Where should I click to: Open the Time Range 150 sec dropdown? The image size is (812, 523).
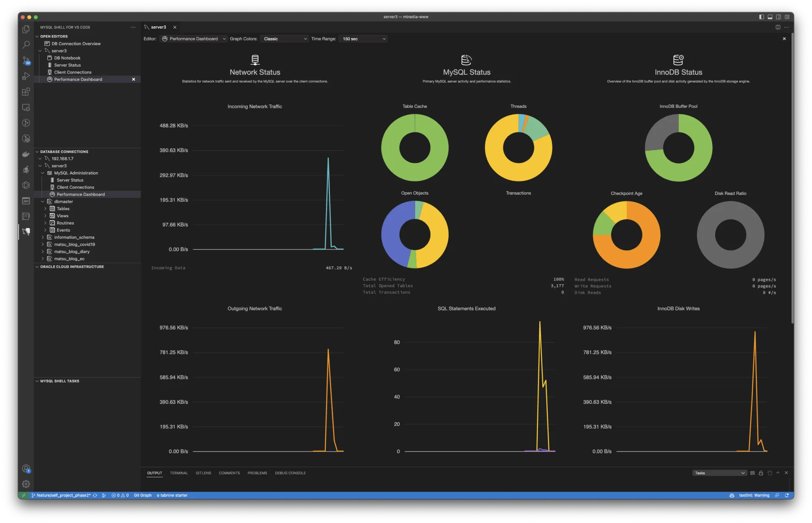click(363, 39)
